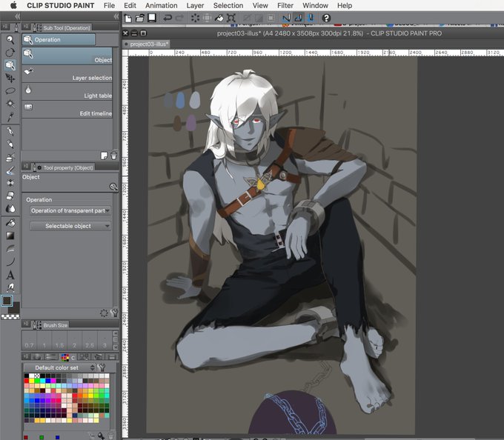Click the Scale/Rotate transform icon
The height and width of the screenshot is (440, 504).
(231, 18)
